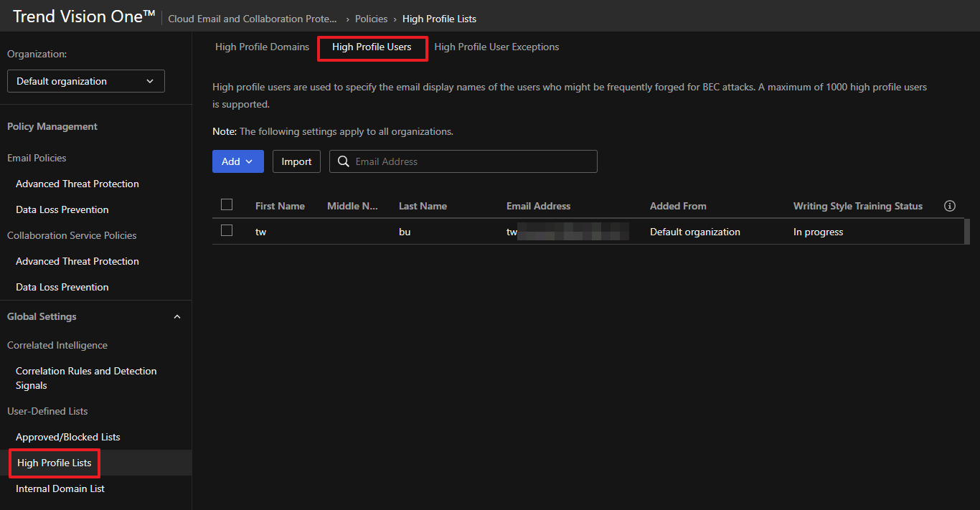Click Cloud Email and Collaboration breadcrumb
The height and width of the screenshot is (510, 980).
coord(252,19)
